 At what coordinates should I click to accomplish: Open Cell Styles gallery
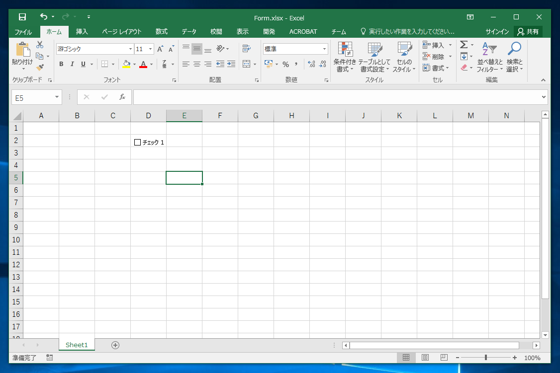(x=404, y=57)
